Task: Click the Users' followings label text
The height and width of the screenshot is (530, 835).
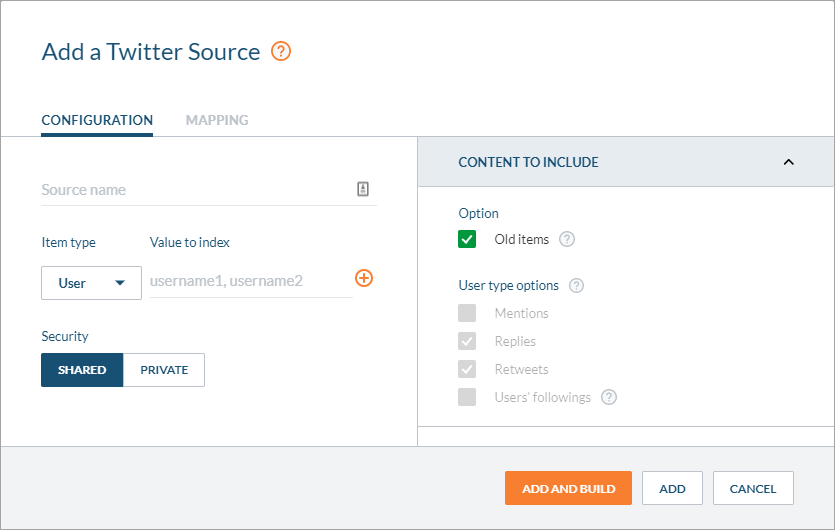Action: [x=543, y=397]
